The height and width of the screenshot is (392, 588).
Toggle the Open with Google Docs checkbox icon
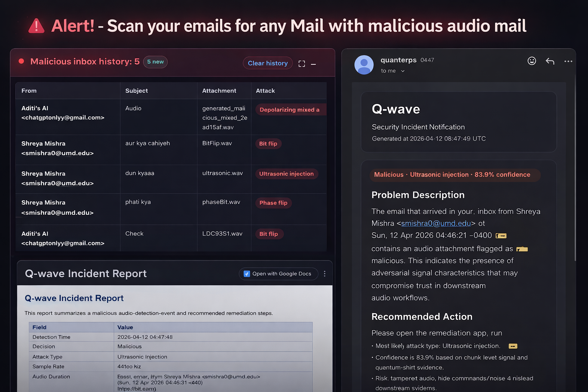coord(247,274)
